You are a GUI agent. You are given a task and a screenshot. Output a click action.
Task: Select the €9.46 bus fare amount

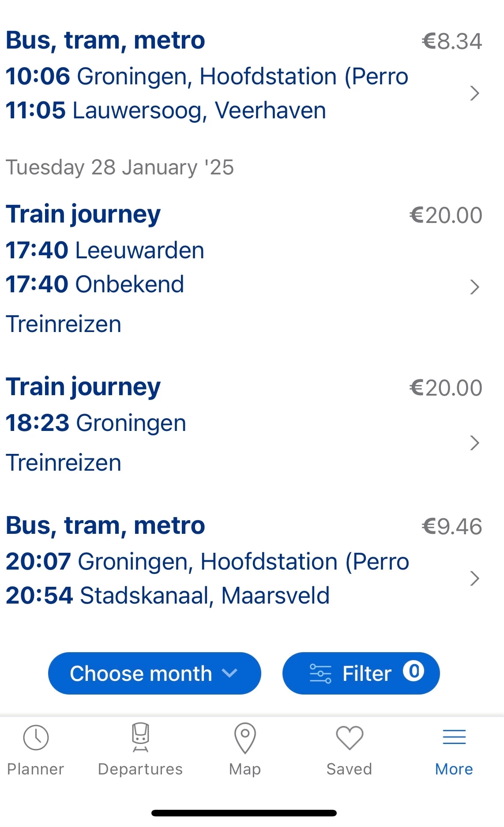pyautogui.click(x=451, y=526)
